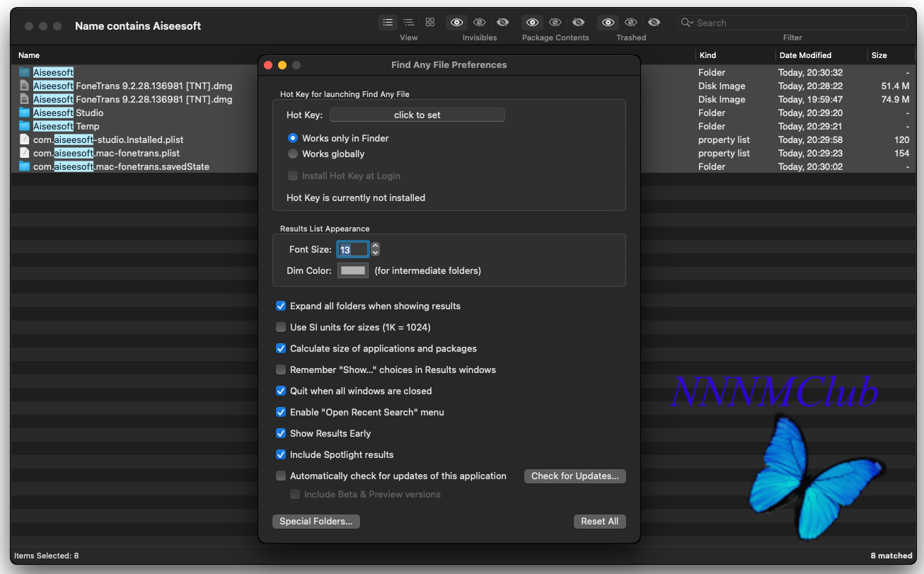Click the "Check for Updates..." button
The image size is (924, 574).
point(574,476)
